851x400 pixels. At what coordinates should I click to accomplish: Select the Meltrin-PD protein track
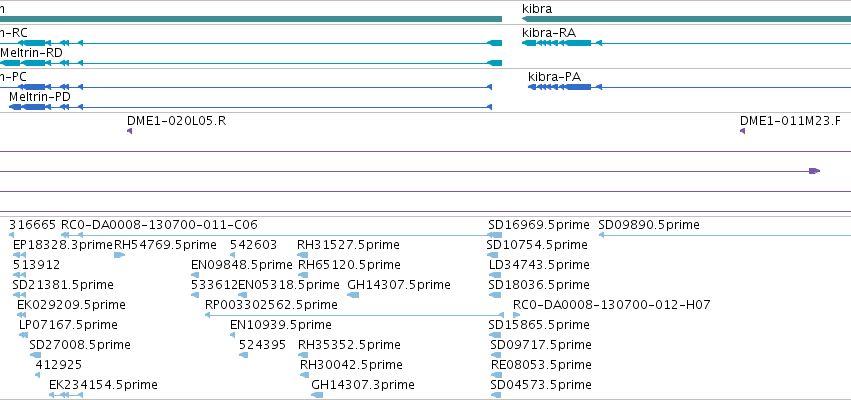pos(250,107)
